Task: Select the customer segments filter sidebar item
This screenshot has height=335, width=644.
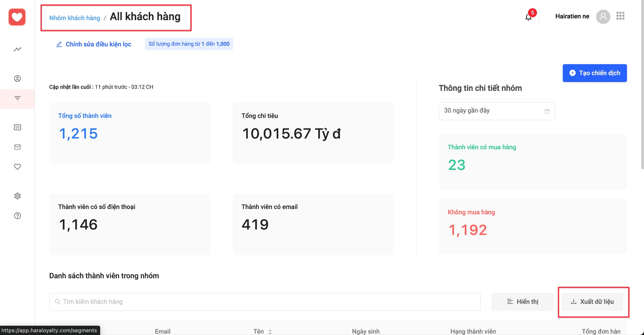Action: (x=18, y=98)
